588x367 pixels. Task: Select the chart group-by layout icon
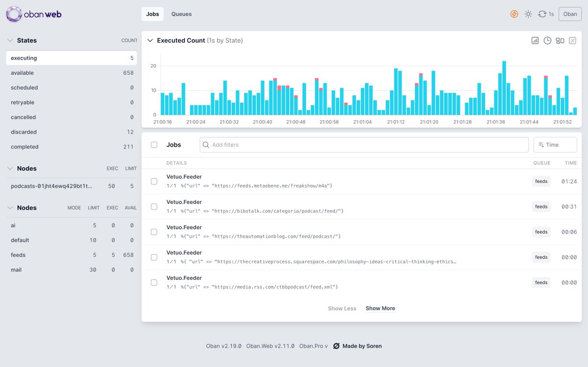[x=560, y=40]
